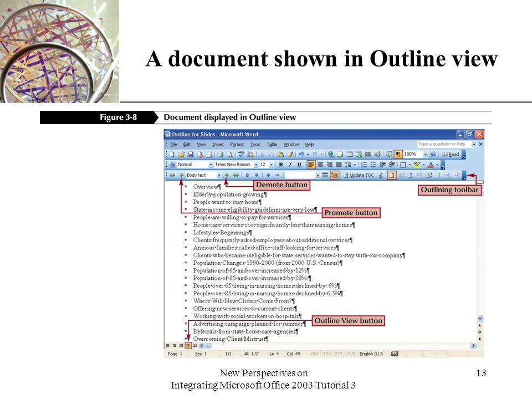Switch to Print Layout View button

pyautogui.click(x=181, y=346)
